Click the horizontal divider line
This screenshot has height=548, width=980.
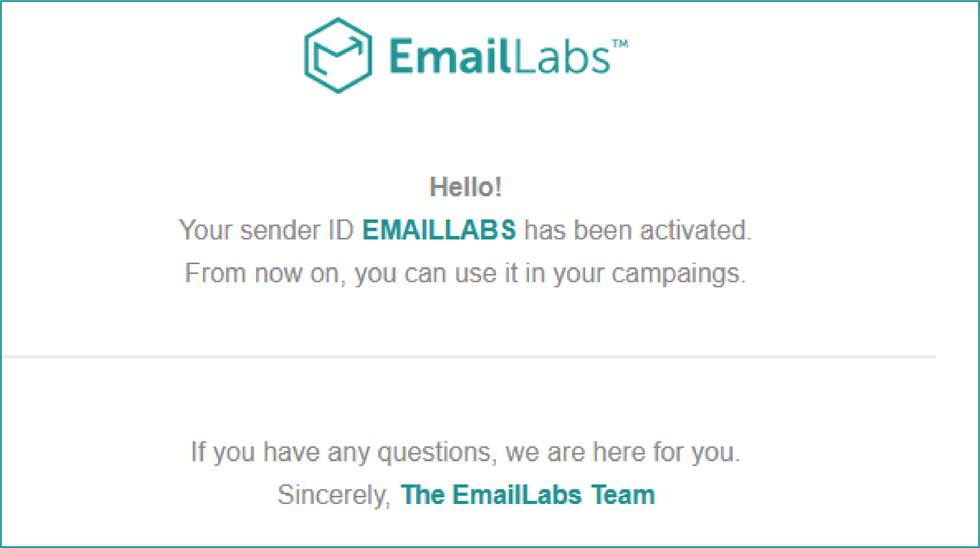click(469, 357)
